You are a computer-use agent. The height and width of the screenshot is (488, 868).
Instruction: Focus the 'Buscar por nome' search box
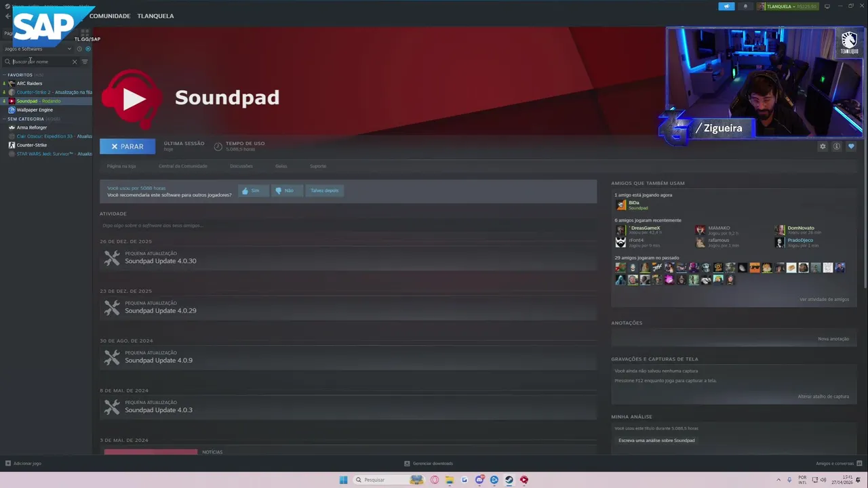tap(41, 62)
